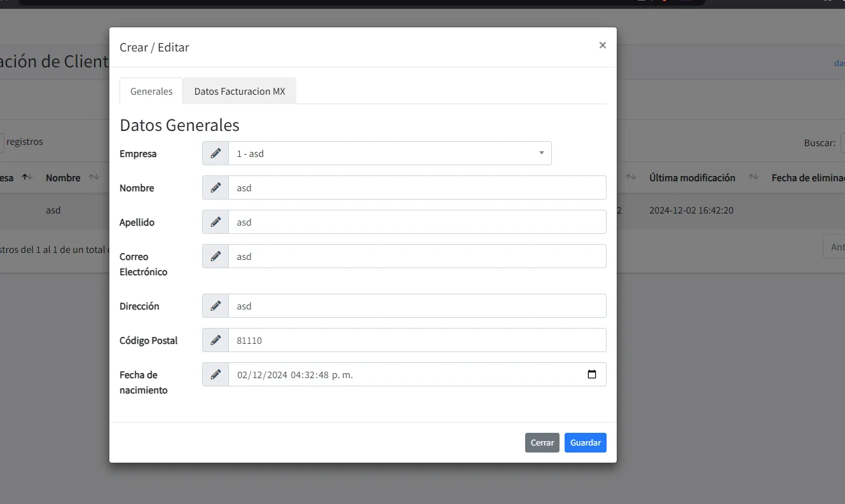Viewport: 845px width, 504px height.
Task: Click the pencil icon beside Fecha de nacimiento
Action: [216, 374]
